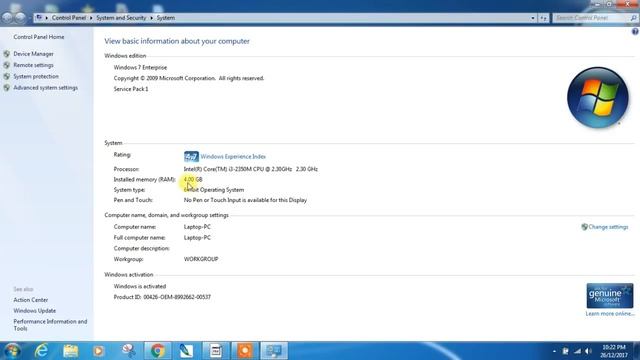Open System protection link
The image size is (640, 360).
coord(36,76)
